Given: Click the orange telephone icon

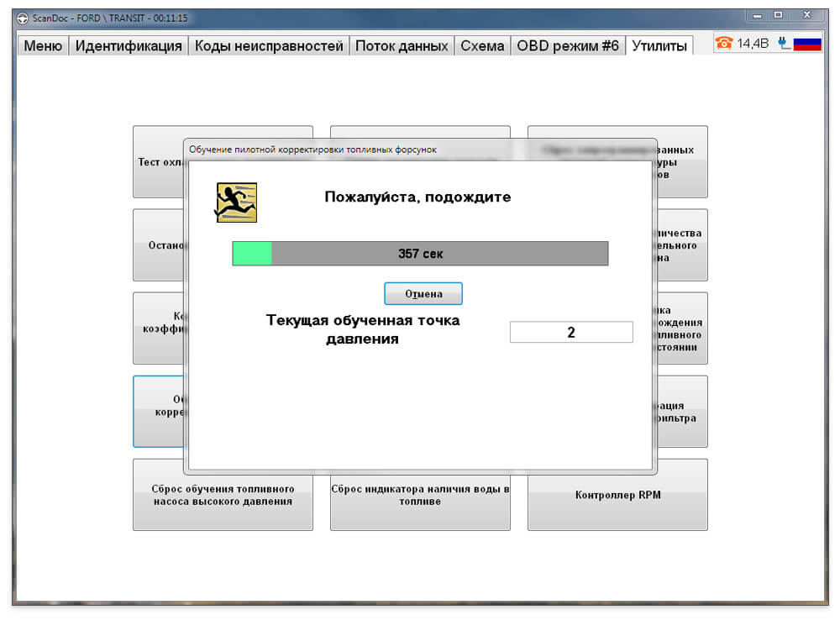Looking at the screenshot, I should (x=724, y=43).
